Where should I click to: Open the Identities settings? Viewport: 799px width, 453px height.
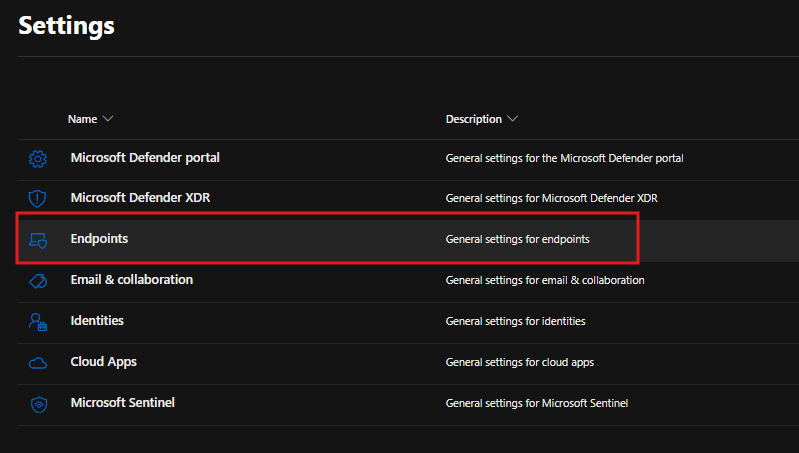[x=97, y=320]
